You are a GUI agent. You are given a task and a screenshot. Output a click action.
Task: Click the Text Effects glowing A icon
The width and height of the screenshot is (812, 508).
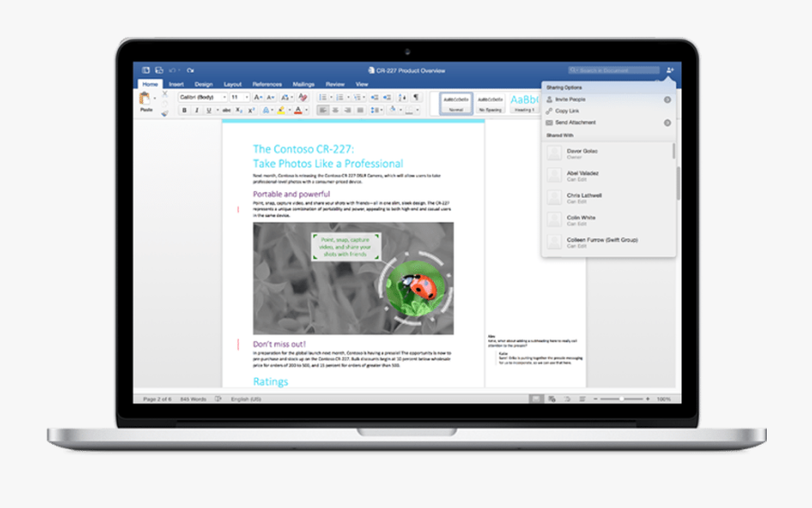click(265, 110)
